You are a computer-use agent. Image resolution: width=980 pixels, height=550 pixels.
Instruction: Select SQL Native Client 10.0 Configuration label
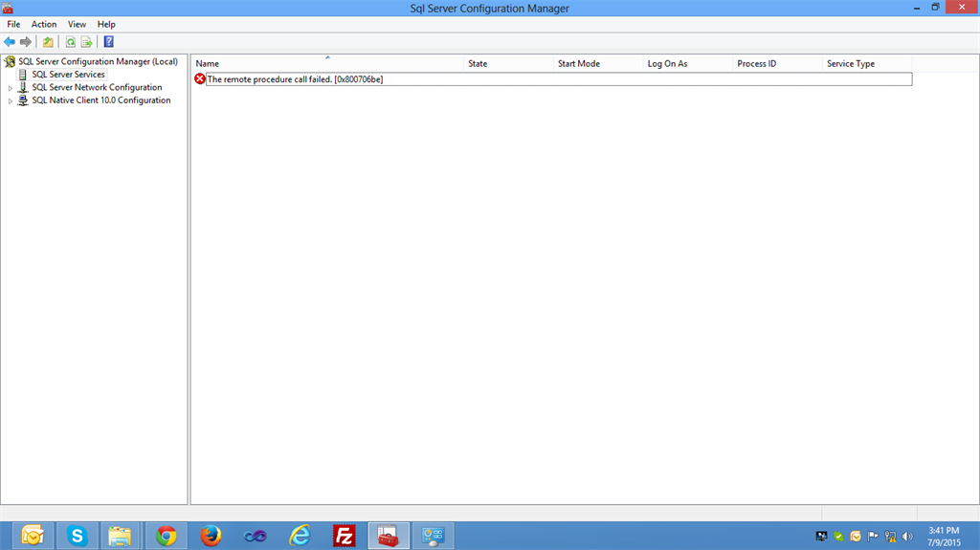[x=101, y=100]
